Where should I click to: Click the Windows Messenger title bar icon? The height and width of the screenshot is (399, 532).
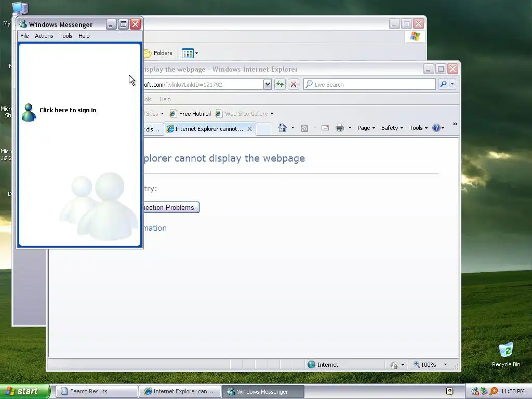(x=23, y=24)
